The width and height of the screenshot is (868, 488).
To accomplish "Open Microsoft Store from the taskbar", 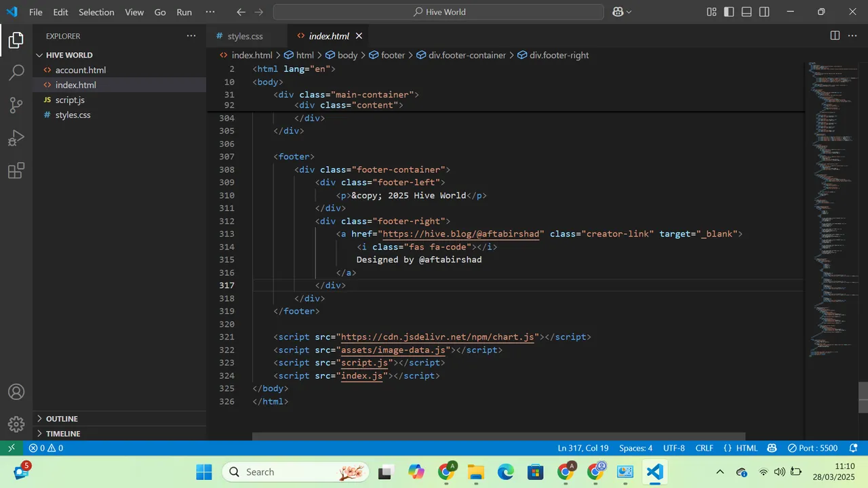I will (x=536, y=472).
